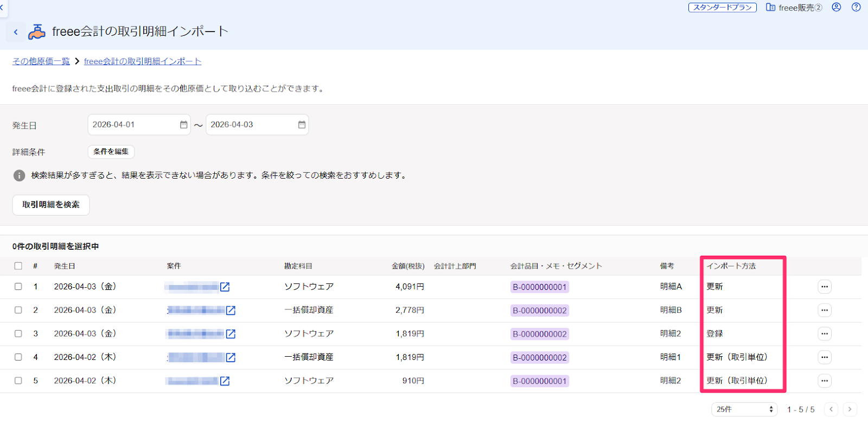868x430 pixels.
Task: Check the row 1 checkbox
Action: pyautogui.click(x=18, y=287)
